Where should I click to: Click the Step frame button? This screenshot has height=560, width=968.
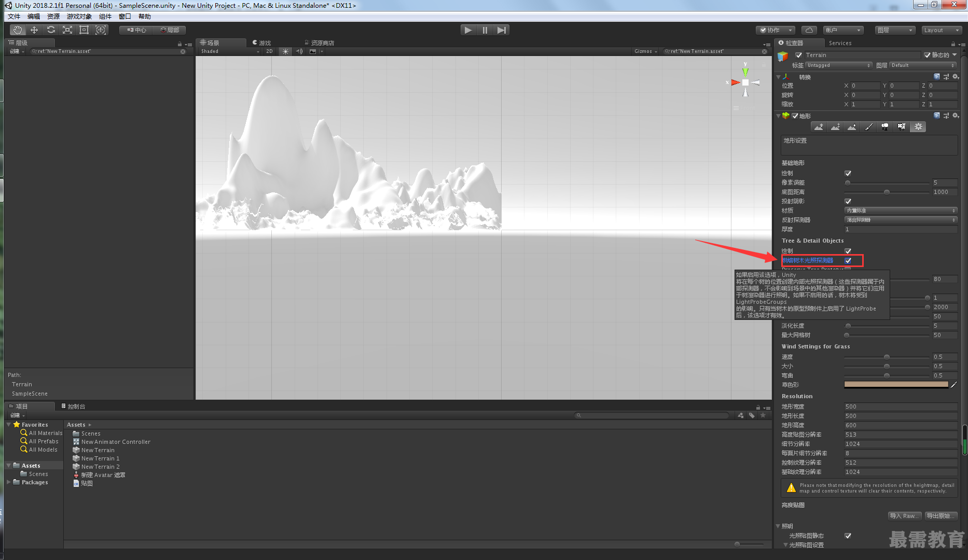click(x=501, y=30)
